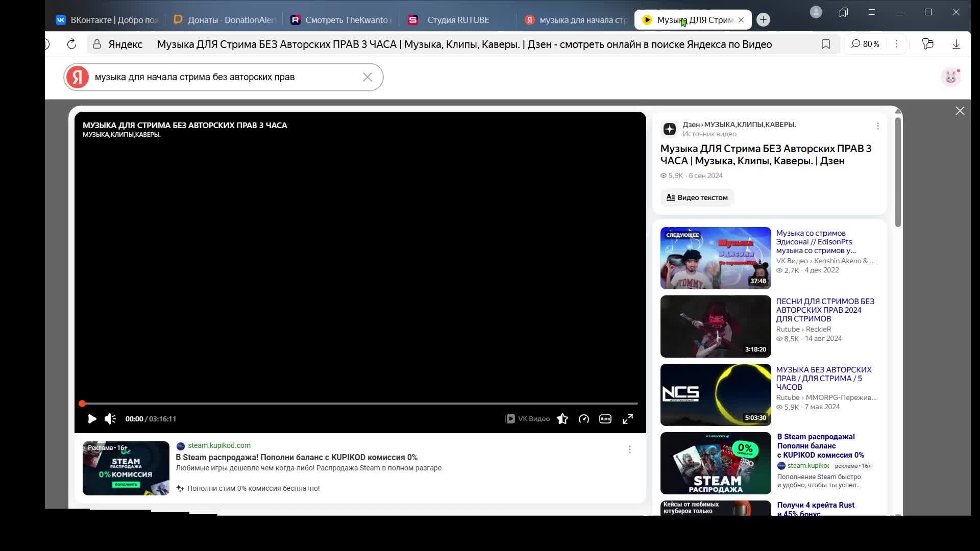Unmute the video sound icon

point(110,419)
